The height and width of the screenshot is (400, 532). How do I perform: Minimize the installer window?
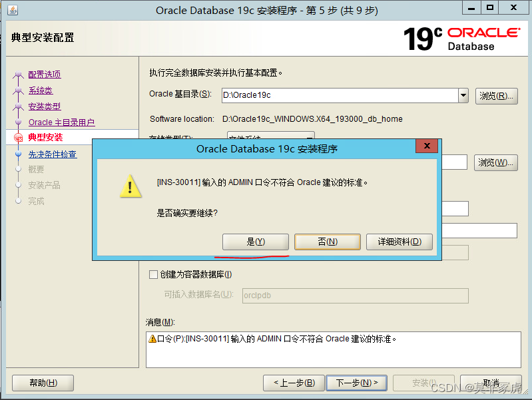(471, 8)
